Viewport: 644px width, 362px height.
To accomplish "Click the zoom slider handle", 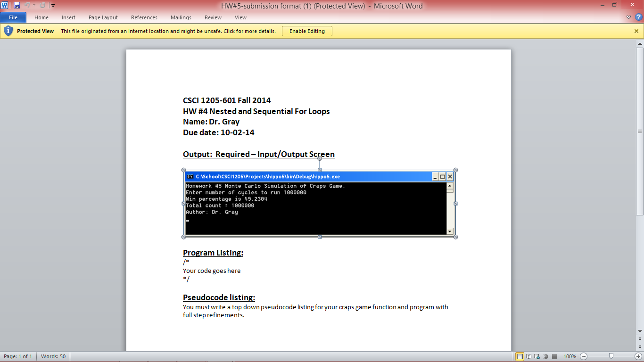I will [x=611, y=356].
